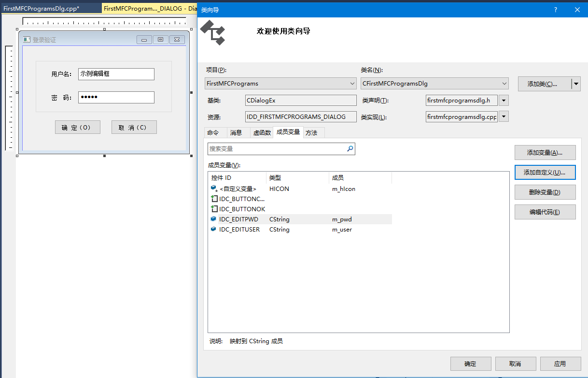The width and height of the screenshot is (588, 378).
Task: Click the IDC_EDITPWD edit control icon
Action: tap(213, 219)
